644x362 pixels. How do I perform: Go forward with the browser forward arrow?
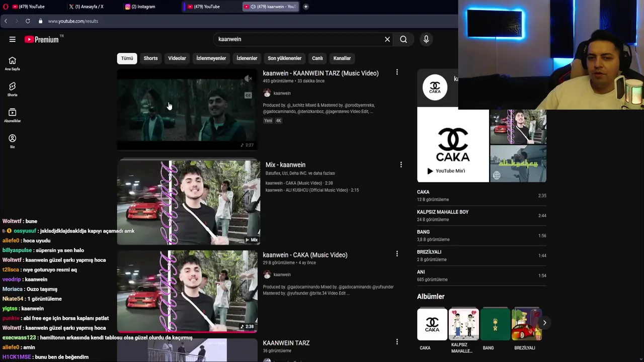[16, 21]
